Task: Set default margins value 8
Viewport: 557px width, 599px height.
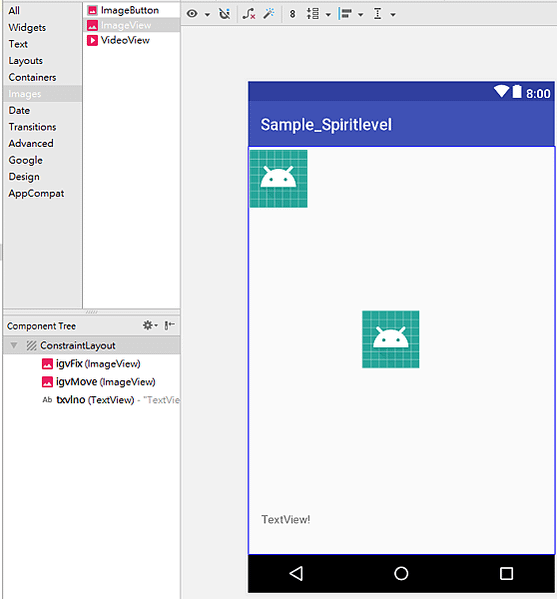Action: (x=292, y=14)
